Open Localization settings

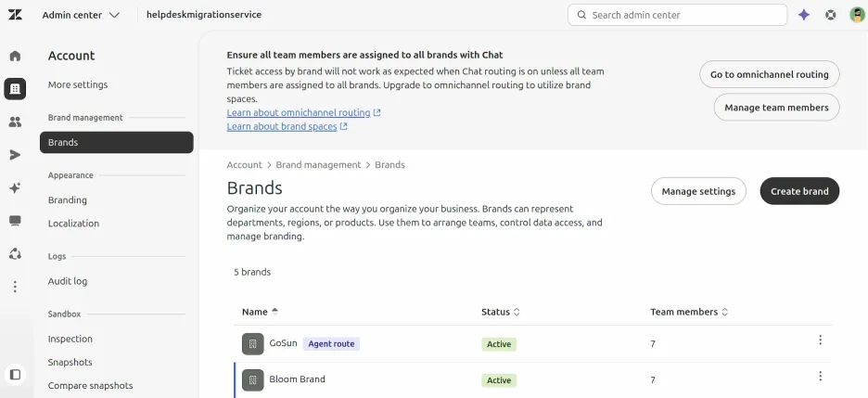(73, 224)
